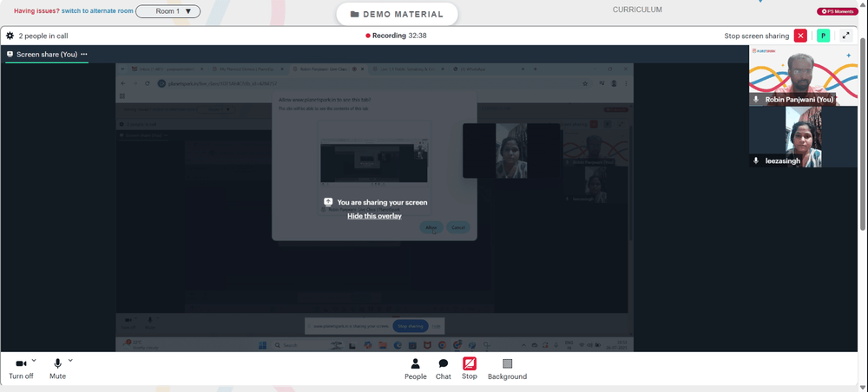Expand call to fullscreen with arrows icon
The height and width of the screenshot is (392, 868).
click(845, 36)
